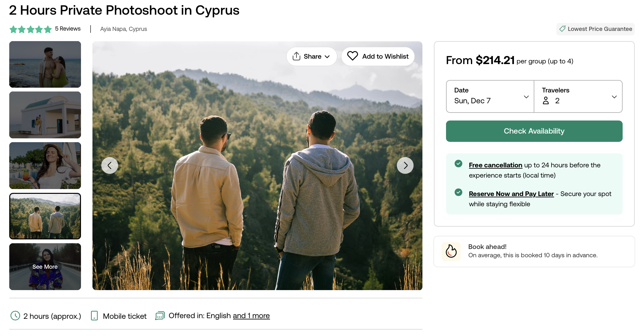
Task: Expand the Share dropdown menu
Action: tap(311, 56)
